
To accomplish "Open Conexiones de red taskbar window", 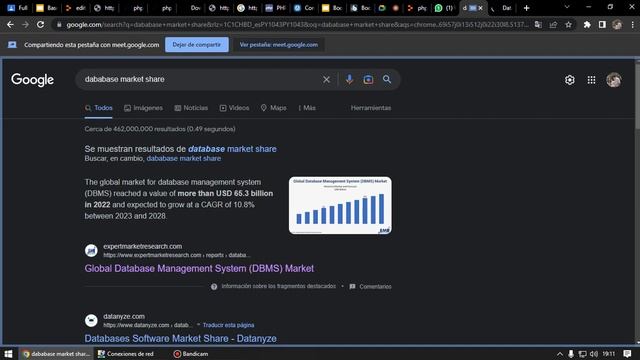I will tap(126, 354).
